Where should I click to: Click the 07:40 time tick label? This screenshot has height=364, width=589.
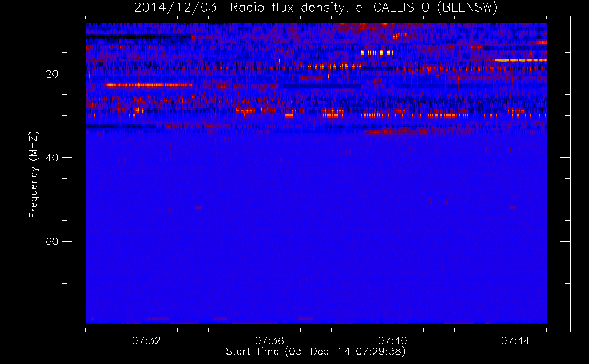pos(393,341)
